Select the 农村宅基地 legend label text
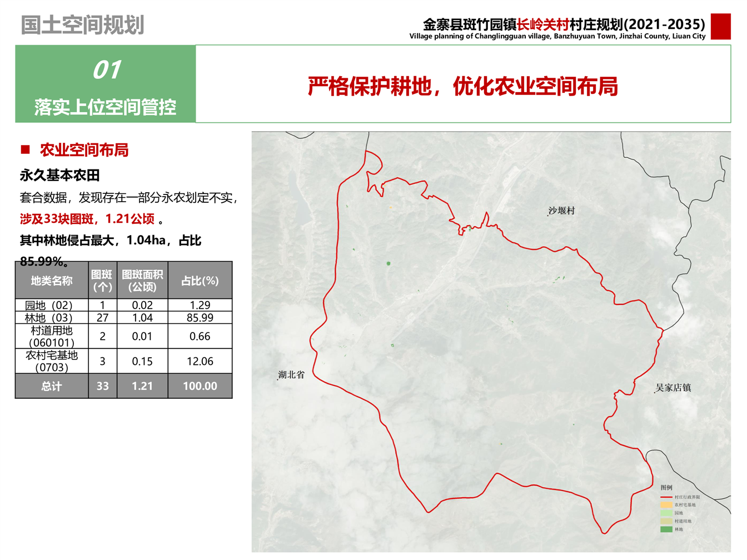Image resolution: width=747 pixels, height=560 pixels. point(685,505)
